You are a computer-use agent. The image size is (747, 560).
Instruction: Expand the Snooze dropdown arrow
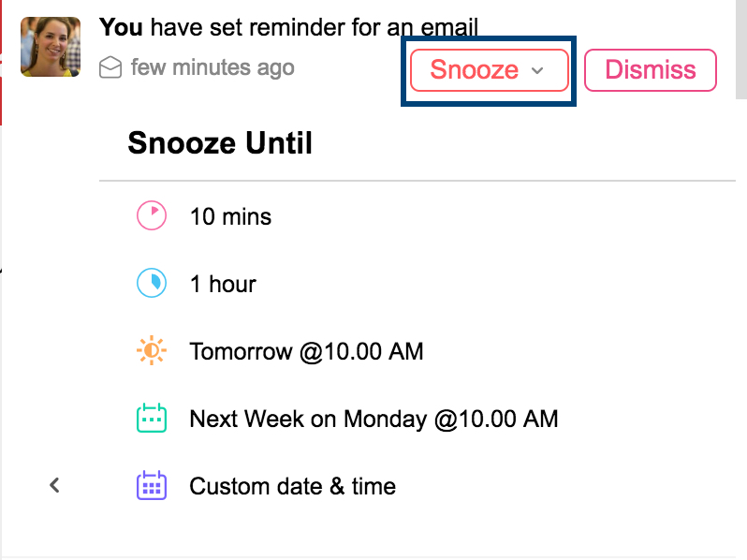tap(537, 71)
